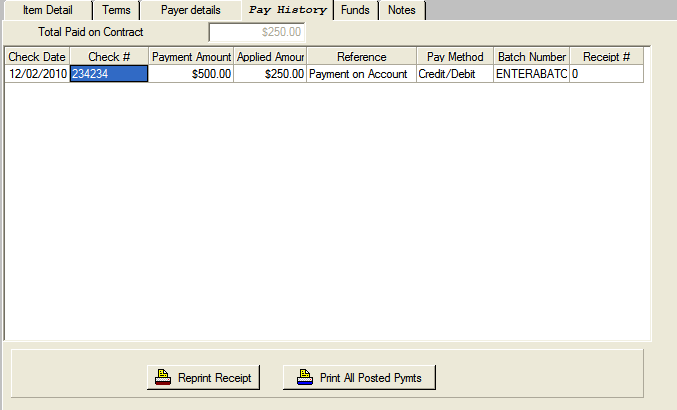This screenshot has width=677, height=410.
Task: Select the Credit/Debit pay method cell
Action: 455,74
